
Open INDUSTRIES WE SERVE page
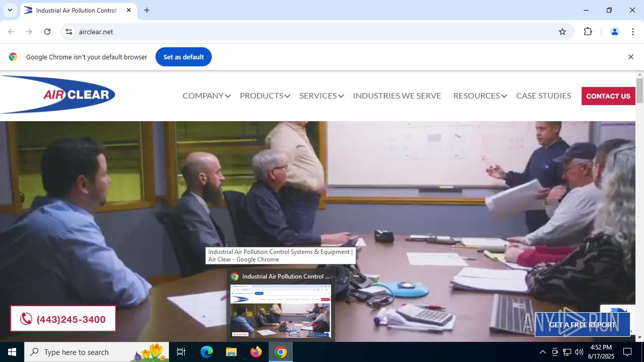point(397,96)
